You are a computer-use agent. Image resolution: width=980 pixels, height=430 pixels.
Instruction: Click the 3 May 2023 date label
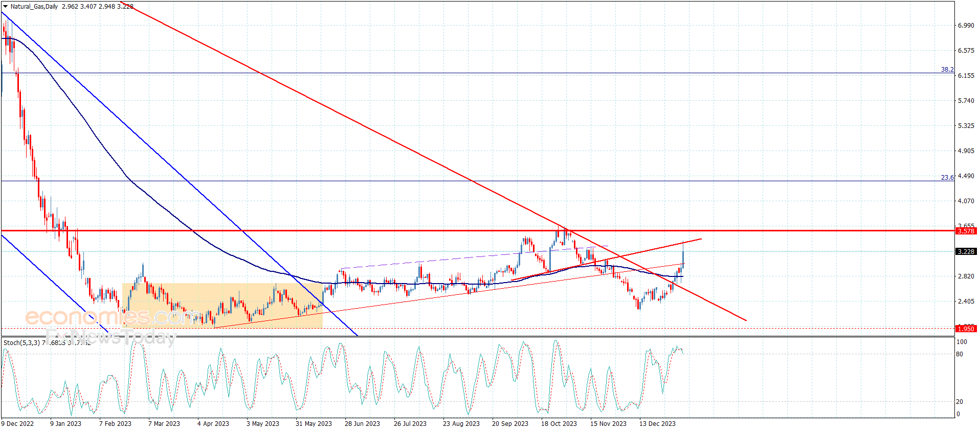click(x=263, y=423)
